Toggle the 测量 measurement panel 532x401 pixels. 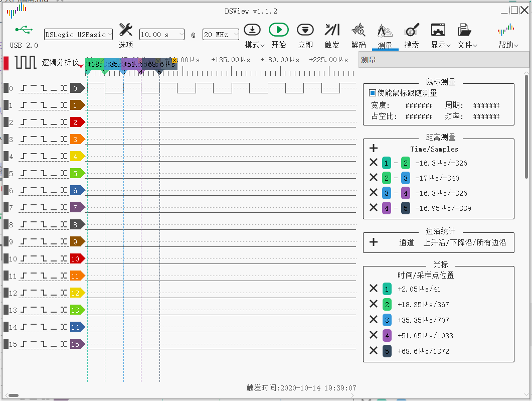(385, 36)
